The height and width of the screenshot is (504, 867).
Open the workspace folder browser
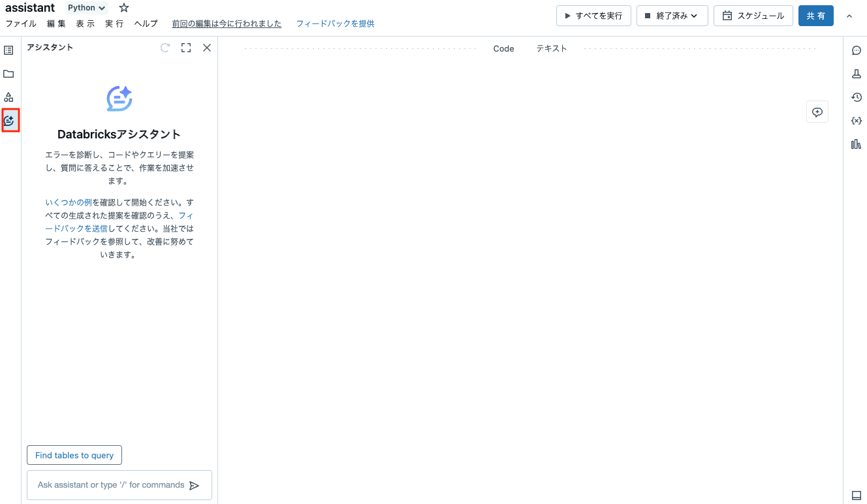8,73
